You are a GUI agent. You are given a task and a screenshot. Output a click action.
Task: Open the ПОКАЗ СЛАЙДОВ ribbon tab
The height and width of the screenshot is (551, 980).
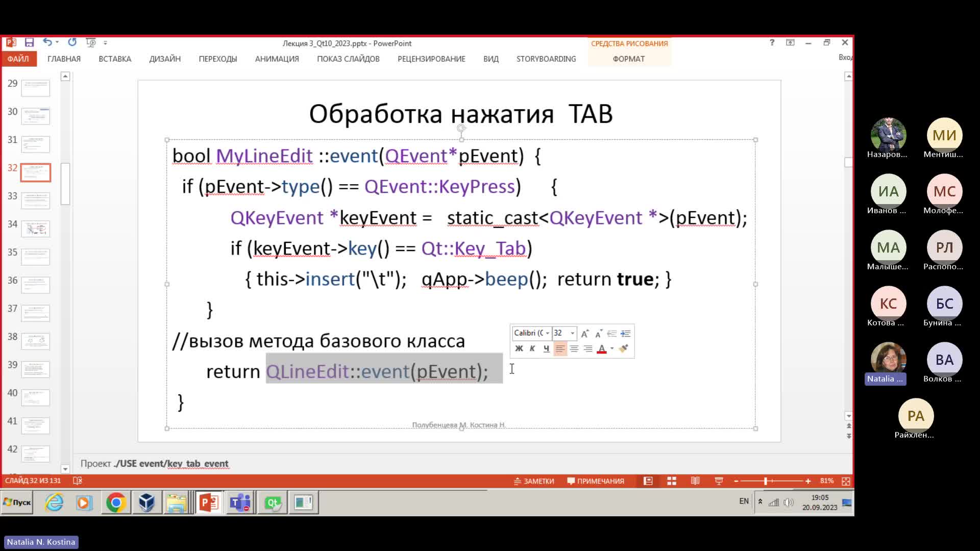pyautogui.click(x=348, y=59)
